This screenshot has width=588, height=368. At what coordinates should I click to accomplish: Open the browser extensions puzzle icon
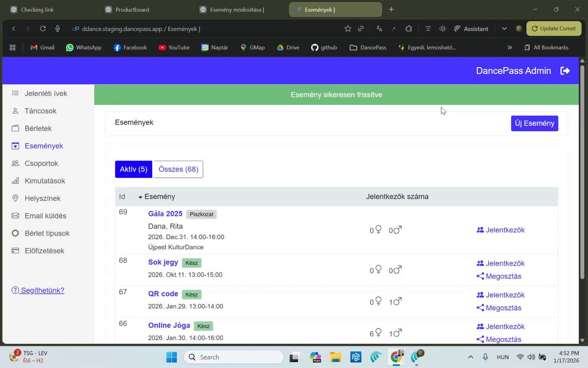[408, 29]
